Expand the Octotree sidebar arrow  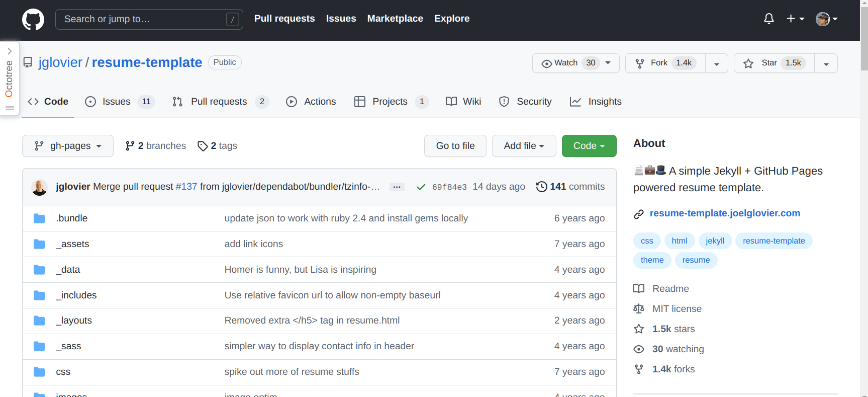[10, 51]
